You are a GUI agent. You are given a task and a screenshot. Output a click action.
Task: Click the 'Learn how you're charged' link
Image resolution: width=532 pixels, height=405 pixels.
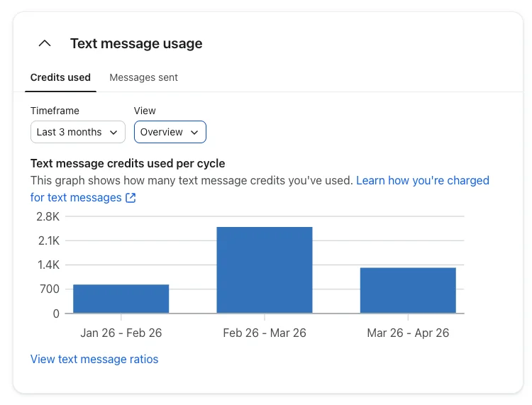click(422, 180)
